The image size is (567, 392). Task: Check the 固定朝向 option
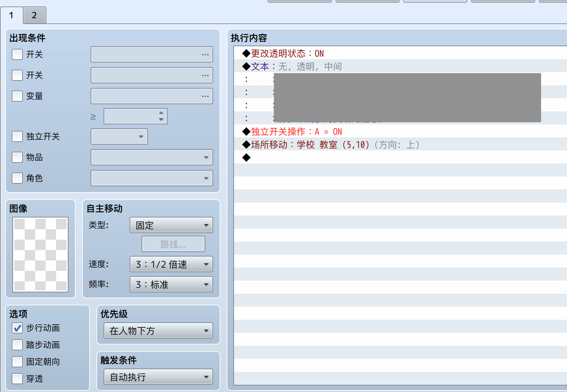point(17,362)
